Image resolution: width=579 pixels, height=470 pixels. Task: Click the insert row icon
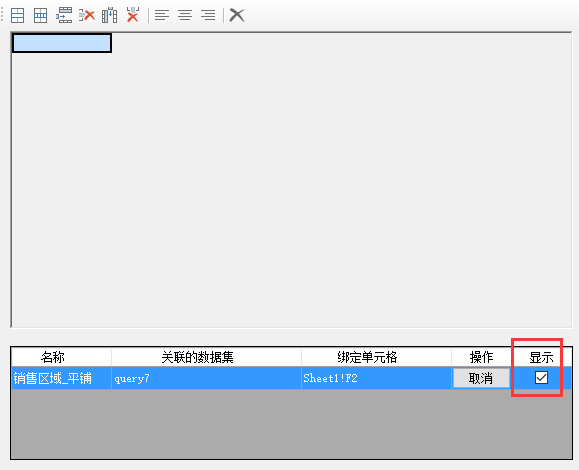64,15
